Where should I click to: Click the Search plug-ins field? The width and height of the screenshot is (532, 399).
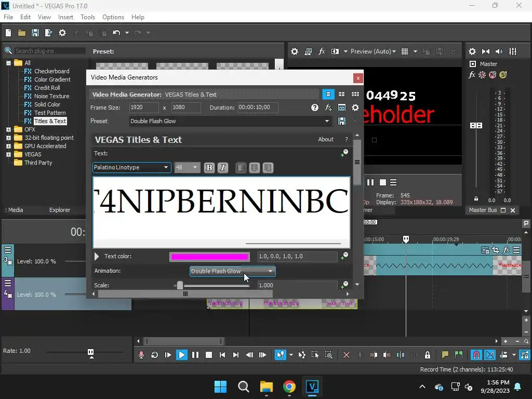[x=49, y=51]
